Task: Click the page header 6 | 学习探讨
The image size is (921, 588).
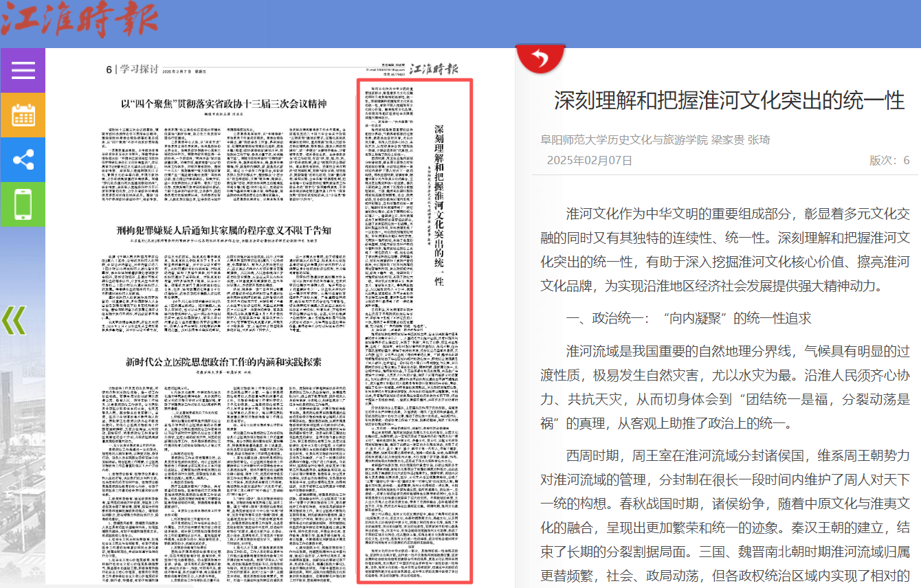Action: pos(132,69)
